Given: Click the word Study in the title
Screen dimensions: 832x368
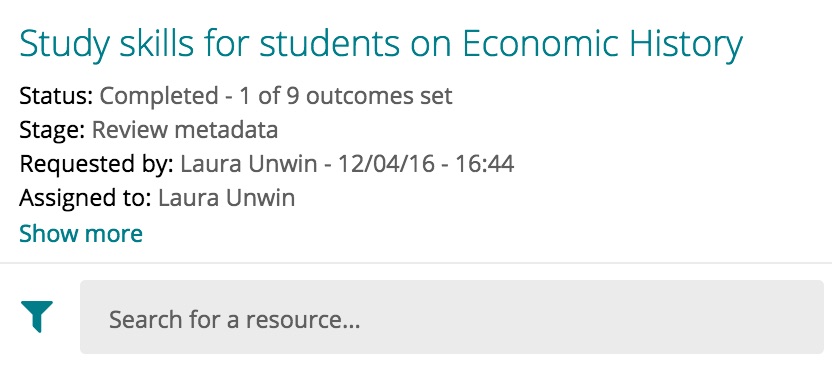Looking at the screenshot, I should coord(64,46).
